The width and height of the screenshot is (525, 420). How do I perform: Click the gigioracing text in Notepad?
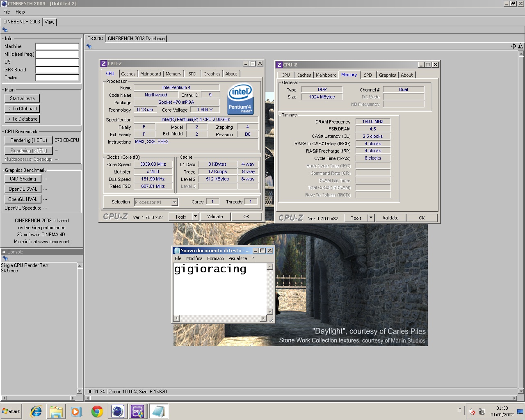point(210,269)
